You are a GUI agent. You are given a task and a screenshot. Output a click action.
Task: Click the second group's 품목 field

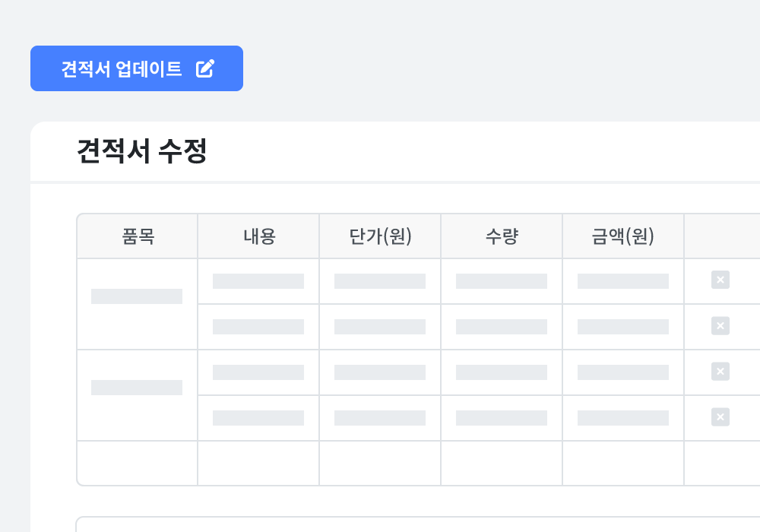tap(137, 388)
